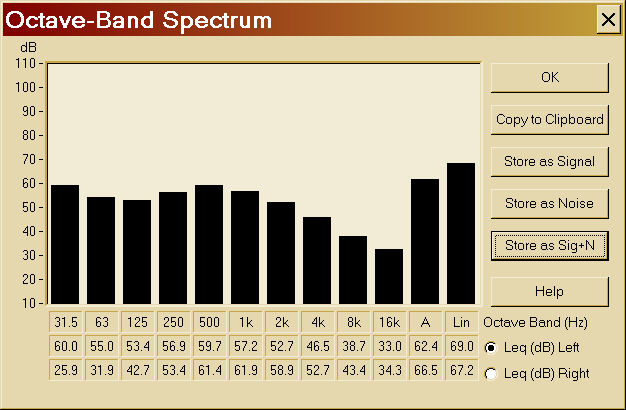This screenshot has width=626, height=410.
Task: Click Copy to Clipboard button
Action: coord(550,119)
